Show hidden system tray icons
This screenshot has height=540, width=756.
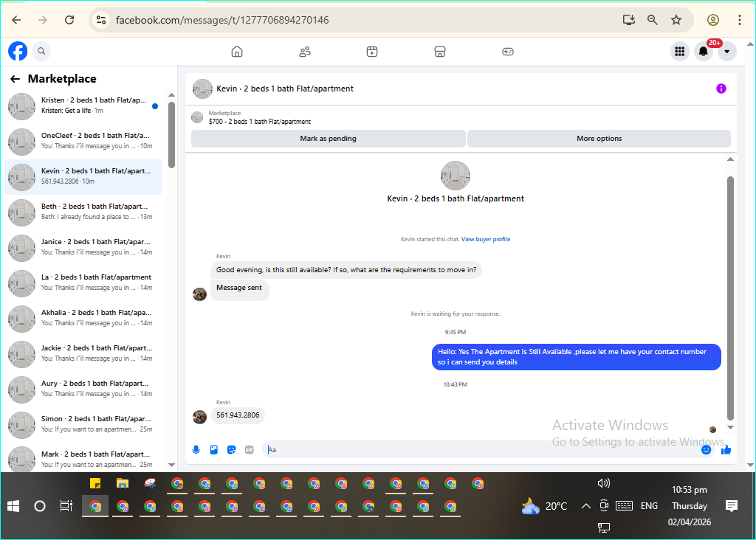[585, 506]
